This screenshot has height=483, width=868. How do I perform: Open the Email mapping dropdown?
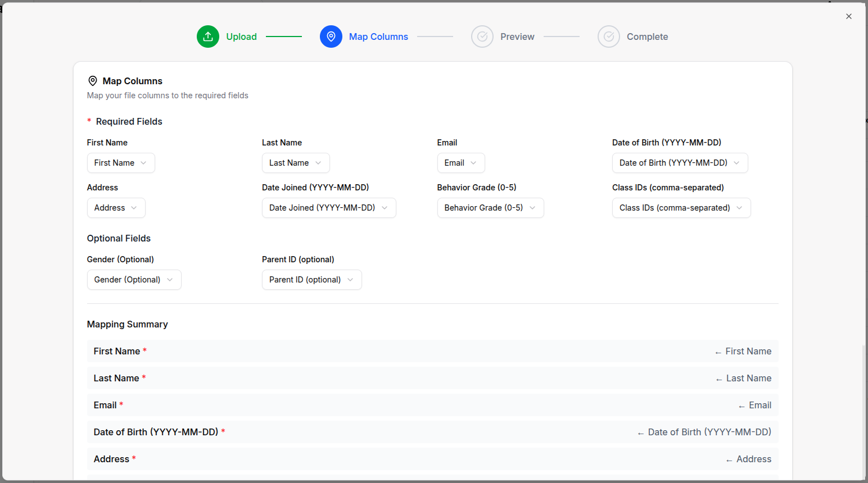[x=461, y=163]
